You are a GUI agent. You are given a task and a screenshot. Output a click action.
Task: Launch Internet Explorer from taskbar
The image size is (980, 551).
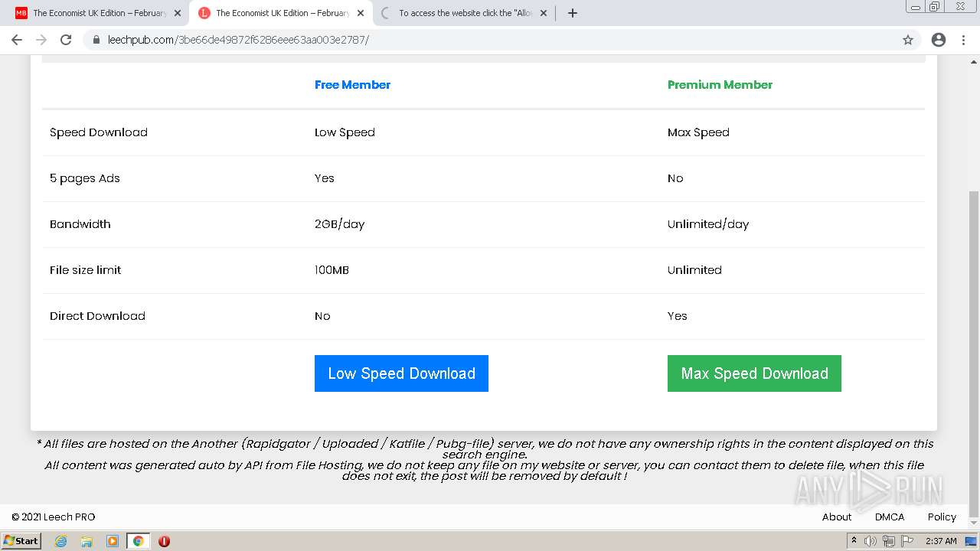point(61,541)
